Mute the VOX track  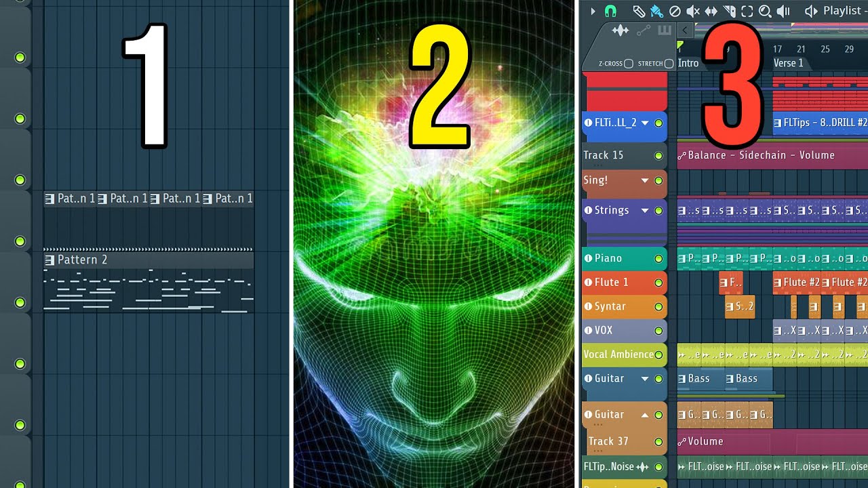click(658, 330)
